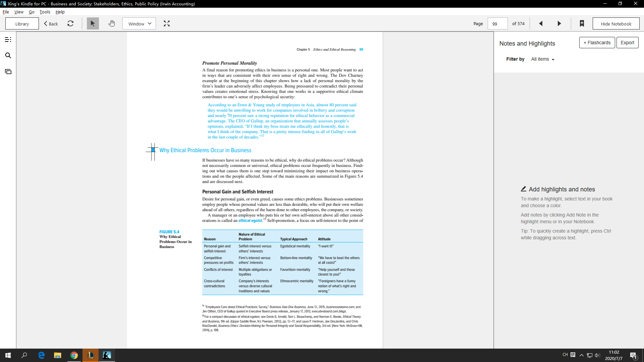The width and height of the screenshot is (644, 362).
Task: Show hidden system tray icons
Action: click(x=582, y=355)
